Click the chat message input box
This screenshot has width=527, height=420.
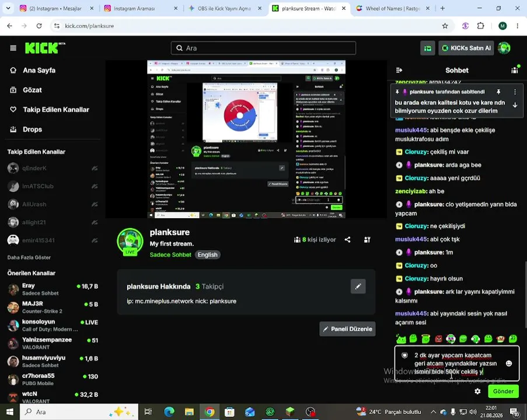[457, 363]
